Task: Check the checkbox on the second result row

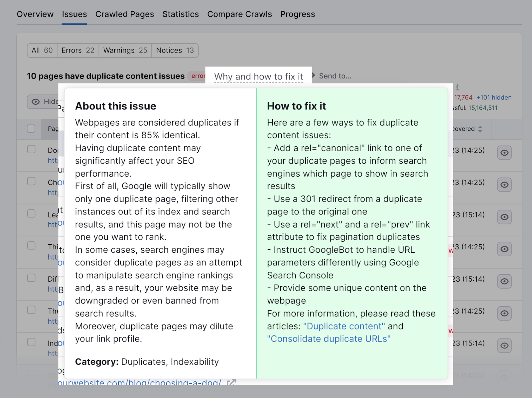Action: pyautogui.click(x=31, y=182)
